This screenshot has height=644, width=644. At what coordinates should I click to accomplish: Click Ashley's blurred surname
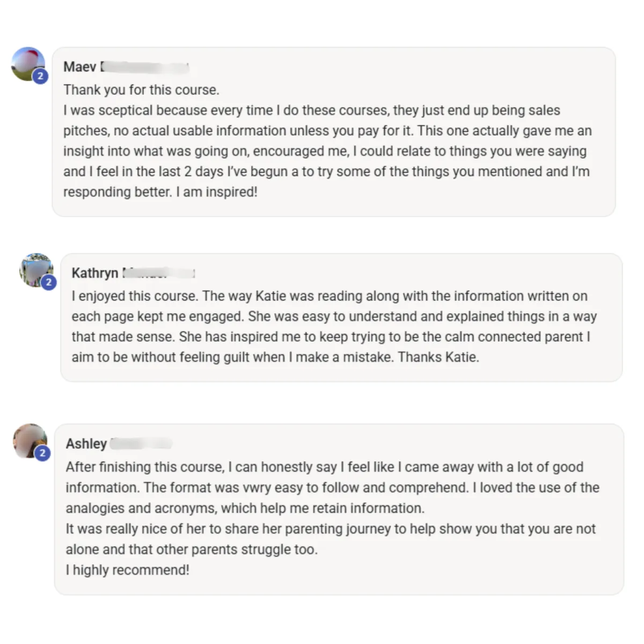click(x=141, y=444)
